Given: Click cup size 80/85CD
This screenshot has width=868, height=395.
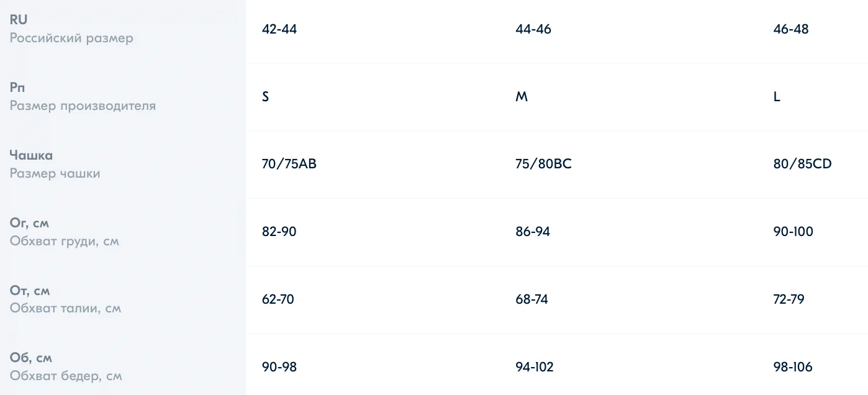Looking at the screenshot, I should tap(803, 165).
